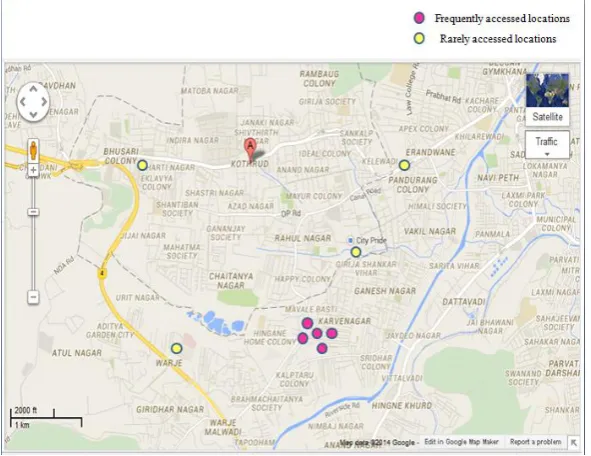Click the City Pride text label

point(372,240)
